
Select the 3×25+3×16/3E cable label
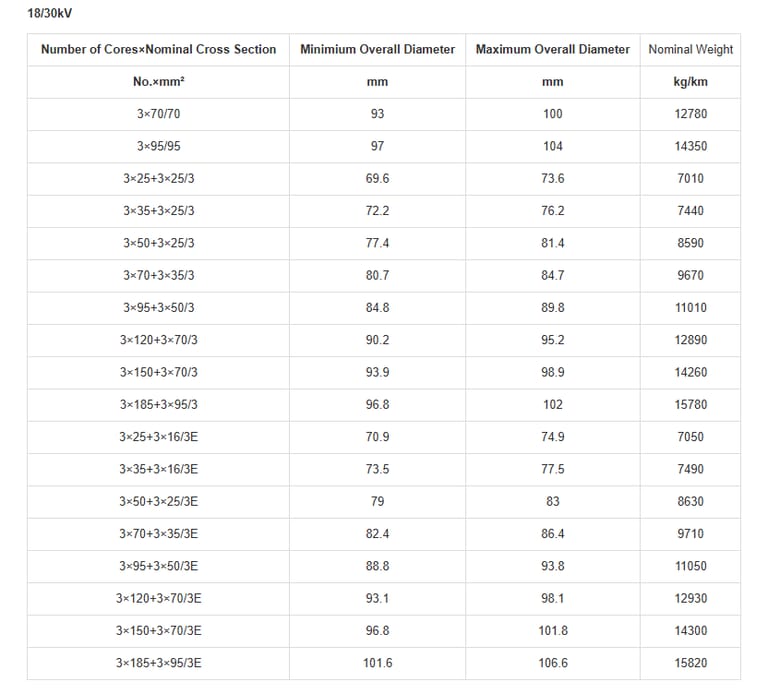158,437
